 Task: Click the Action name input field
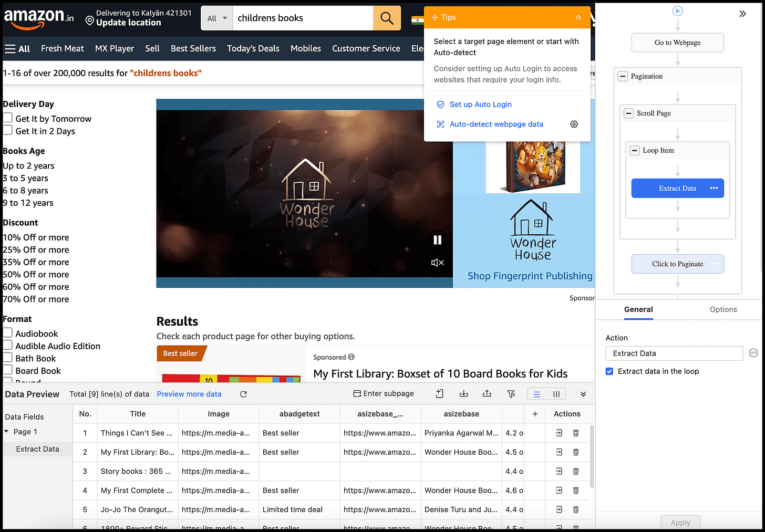coord(674,353)
